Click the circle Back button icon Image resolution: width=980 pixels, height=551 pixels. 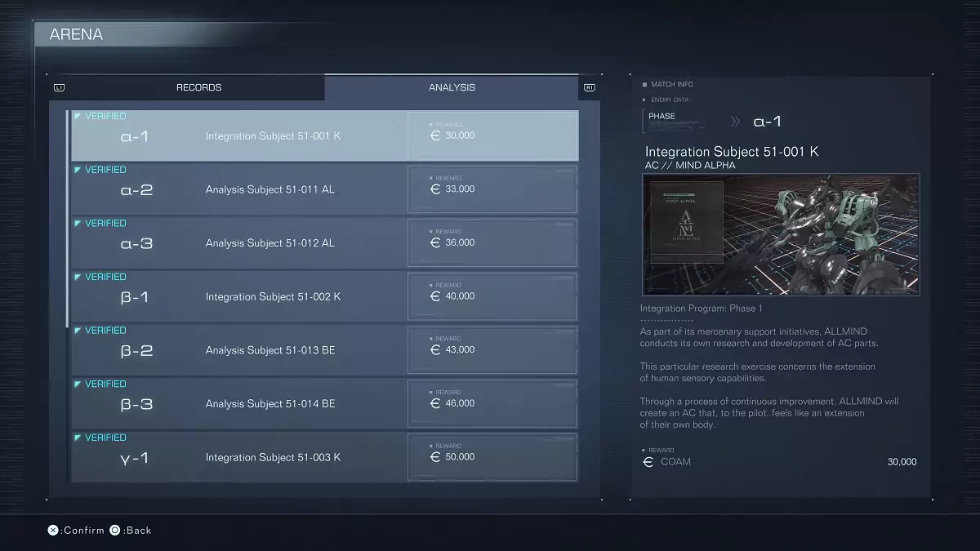(x=115, y=531)
